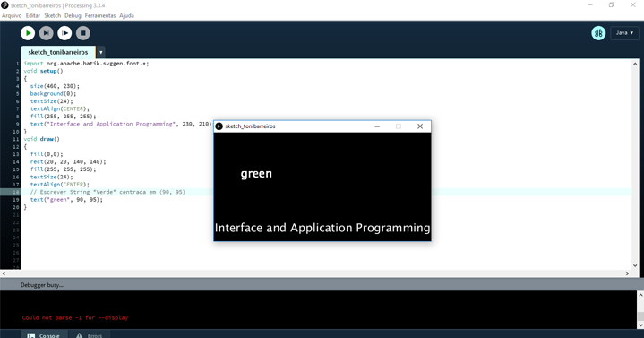Screen dimensions: 644x338
Task: Click the sketch window play icon
Action: tap(219, 126)
